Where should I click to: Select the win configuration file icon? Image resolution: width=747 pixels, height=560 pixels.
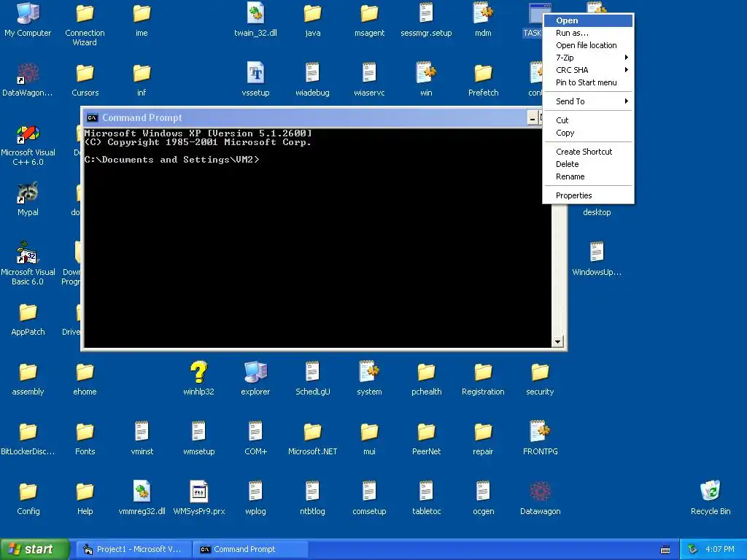coord(426,74)
